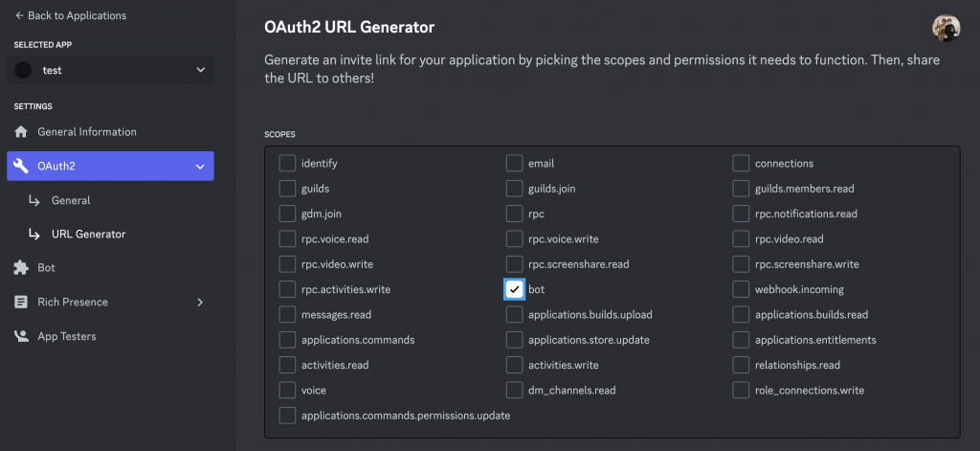The image size is (980, 451).
Task: Go back to Applications
Action: 71,15
